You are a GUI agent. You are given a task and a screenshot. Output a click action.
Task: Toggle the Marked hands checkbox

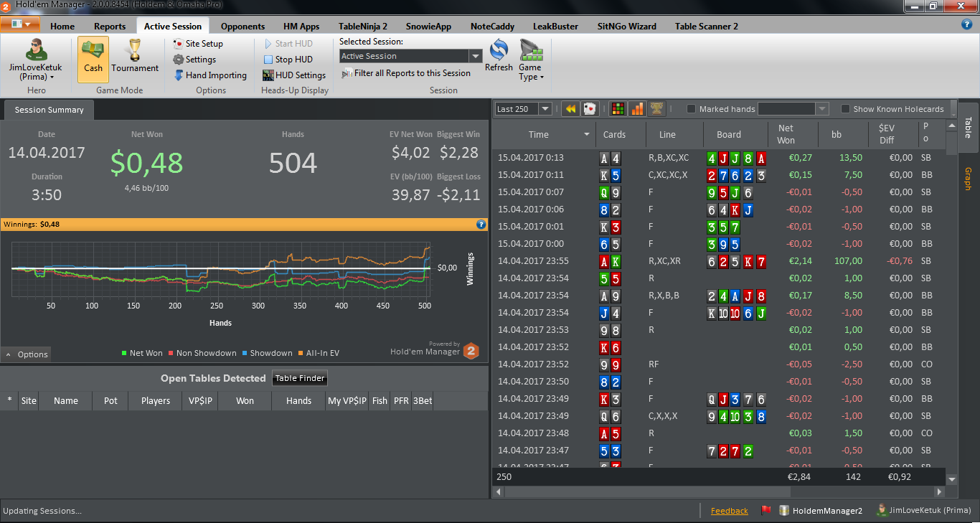coord(691,109)
